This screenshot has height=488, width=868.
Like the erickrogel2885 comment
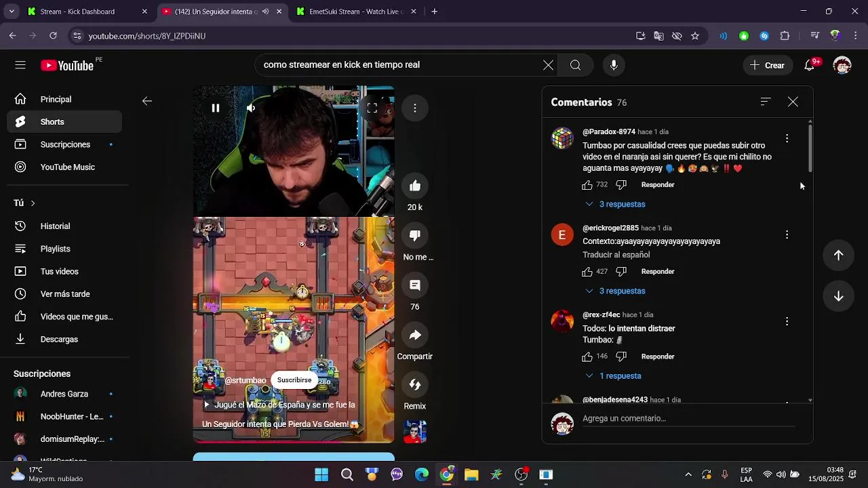pos(587,271)
